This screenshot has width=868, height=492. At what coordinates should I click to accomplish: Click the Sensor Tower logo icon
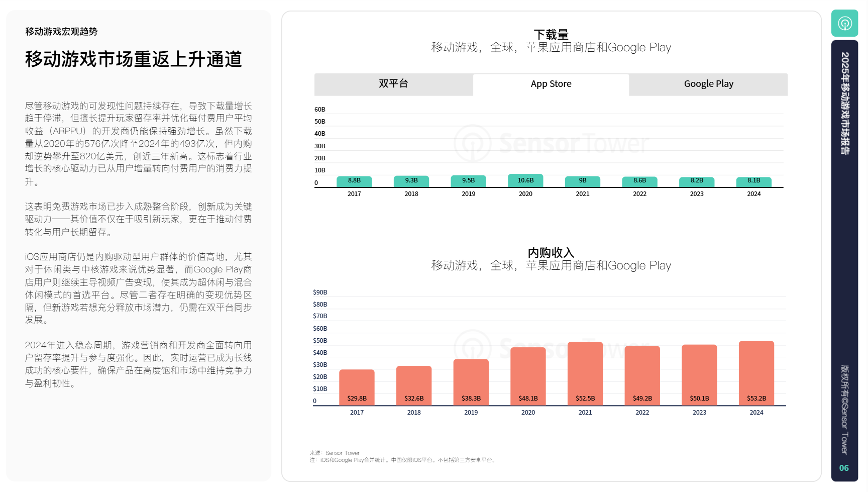click(x=844, y=23)
